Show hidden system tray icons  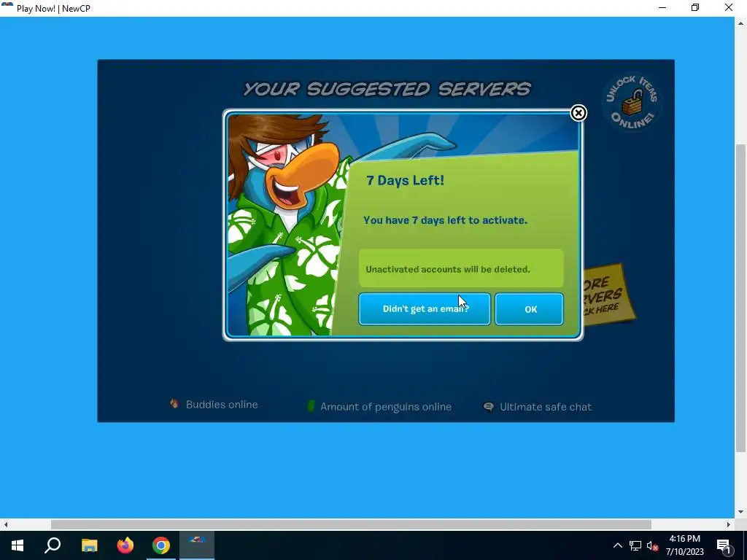617,545
